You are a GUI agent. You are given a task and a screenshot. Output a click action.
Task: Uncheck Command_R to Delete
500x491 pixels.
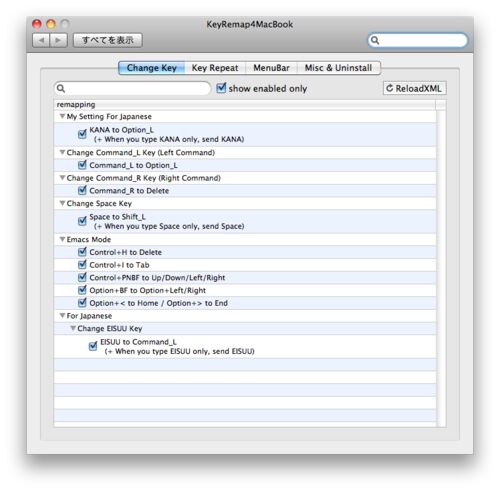pos(82,190)
